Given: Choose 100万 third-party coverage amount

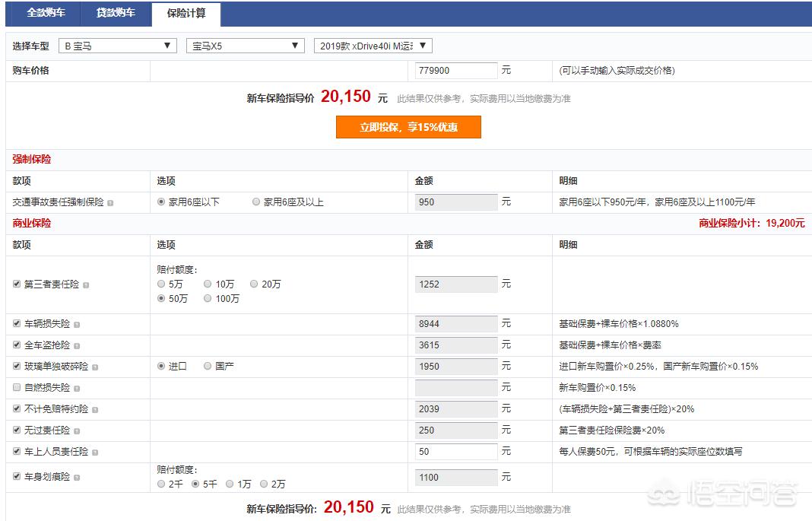Looking at the screenshot, I should click(208, 298).
